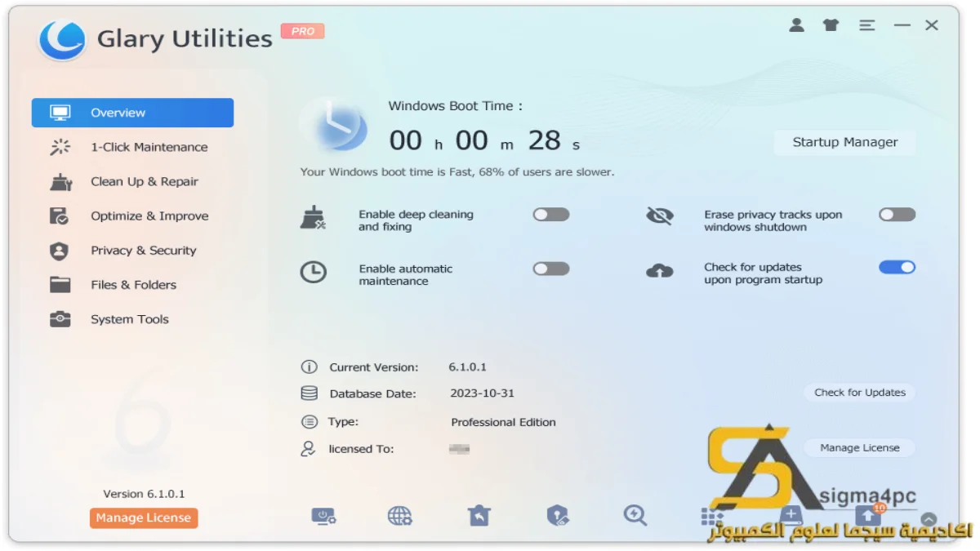Open the main menu lines icon
This screenshot has width=980, height=551.
[866, 25]
